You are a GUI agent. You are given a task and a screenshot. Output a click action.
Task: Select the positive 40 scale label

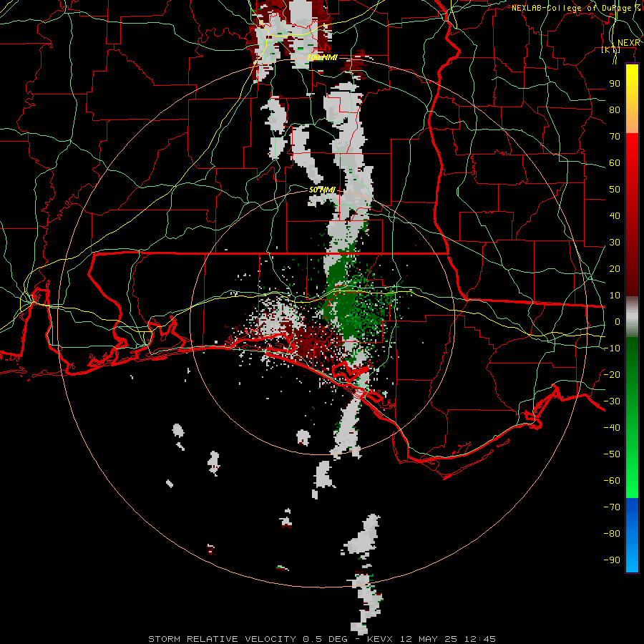click(x=615, y=215)
